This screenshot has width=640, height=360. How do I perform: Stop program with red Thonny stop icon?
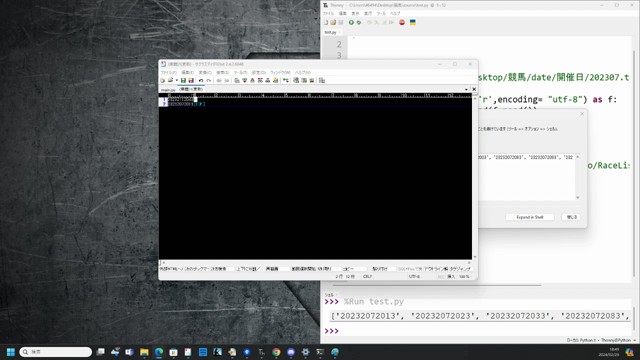point(402,22)
